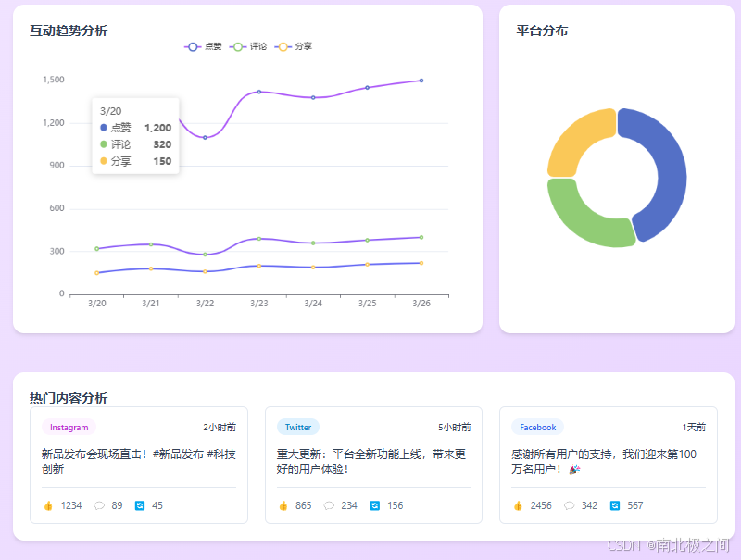Click the thumbs-up icon on Facebook card
This screenshot has width=741, height=560.
click(x=518, y=505)
